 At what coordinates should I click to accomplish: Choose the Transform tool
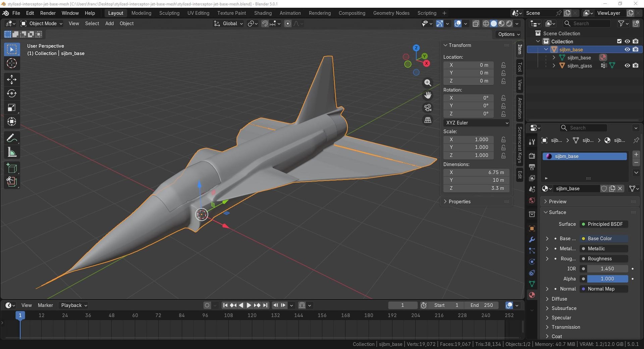point(12,121)
